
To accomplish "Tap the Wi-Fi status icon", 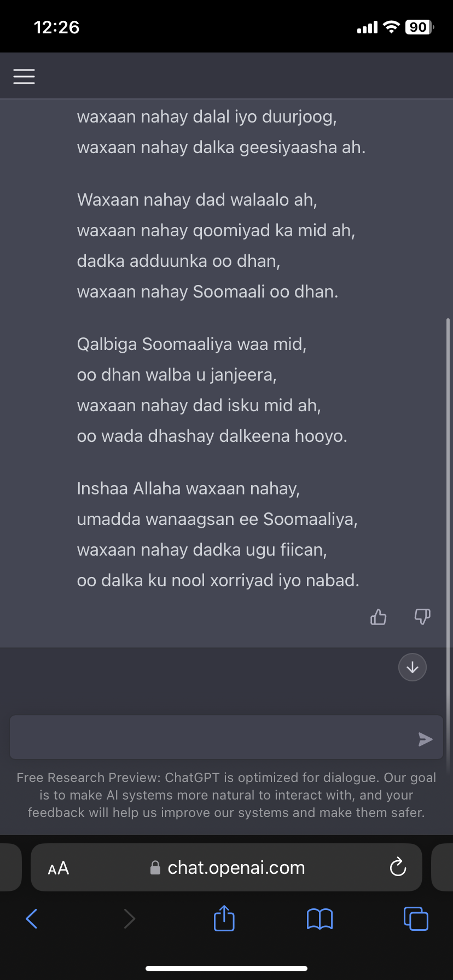I will coord(391,27).
